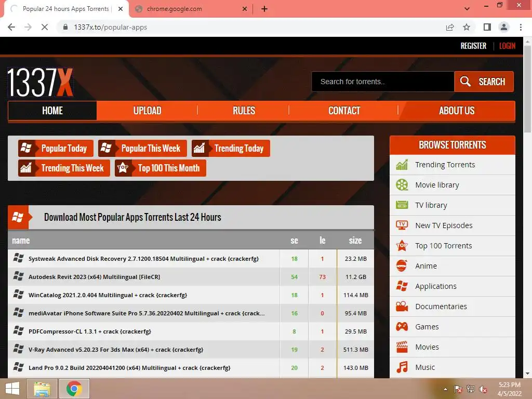The width and height of the screenshot is (532, 399).
Task: Click the lock icon in address bar
Action: (x=65, y=27)
